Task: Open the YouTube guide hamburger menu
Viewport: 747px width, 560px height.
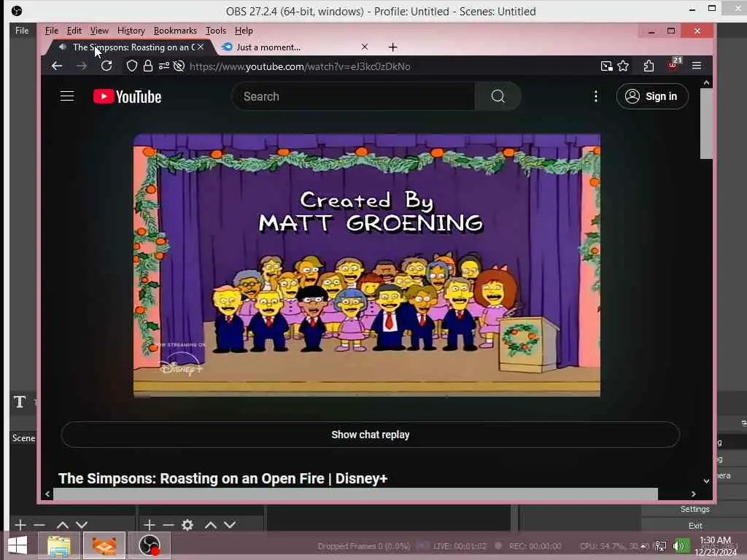Action: 67,96
